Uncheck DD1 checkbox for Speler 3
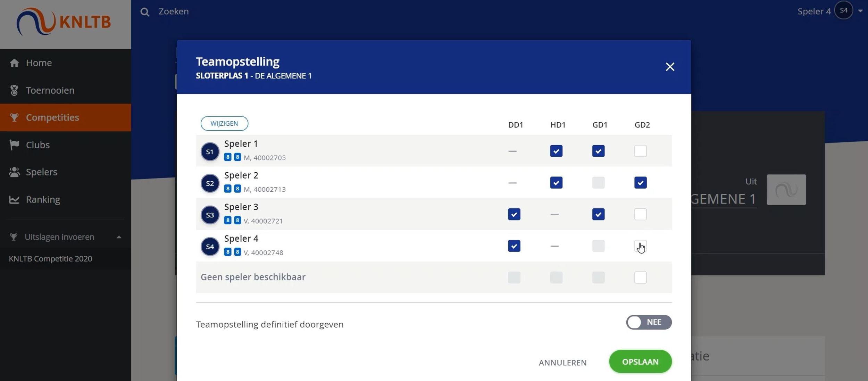 pyautogui.click(x=514, y=214)
